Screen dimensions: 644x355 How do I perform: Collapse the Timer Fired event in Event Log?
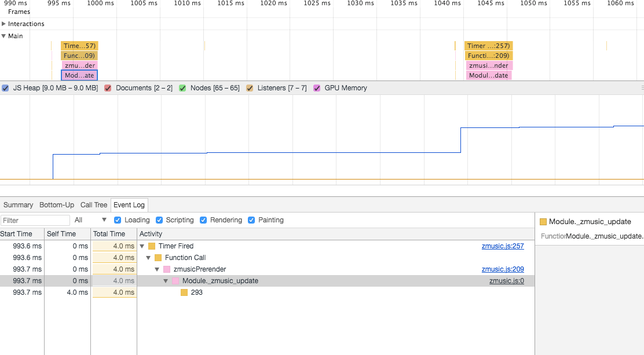[x=142, y=246]
